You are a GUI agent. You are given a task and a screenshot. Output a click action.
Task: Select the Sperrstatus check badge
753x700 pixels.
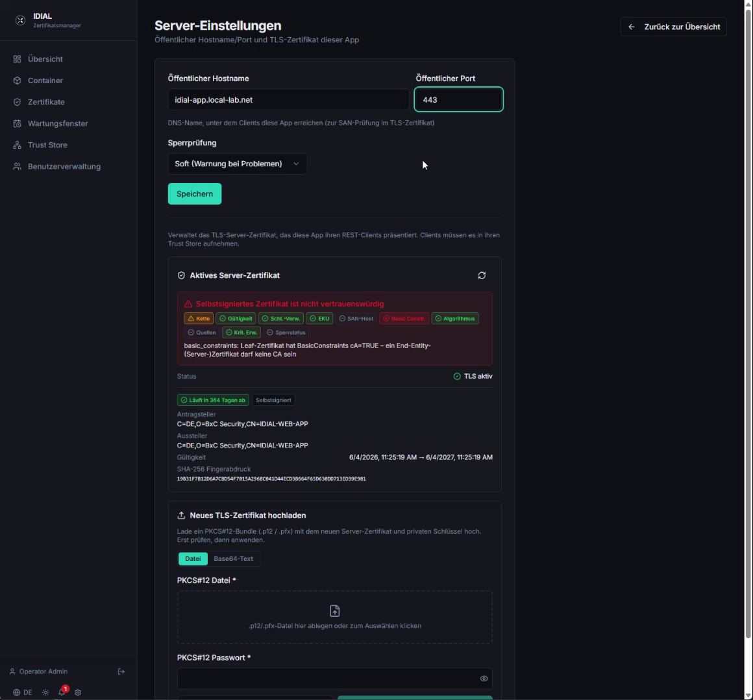pos(286,332)
